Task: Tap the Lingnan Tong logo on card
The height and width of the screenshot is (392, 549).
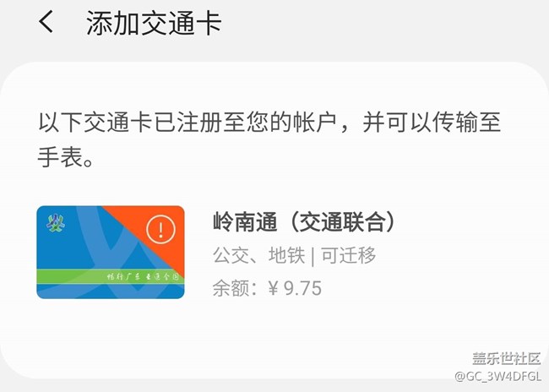Action: (56, 223)
